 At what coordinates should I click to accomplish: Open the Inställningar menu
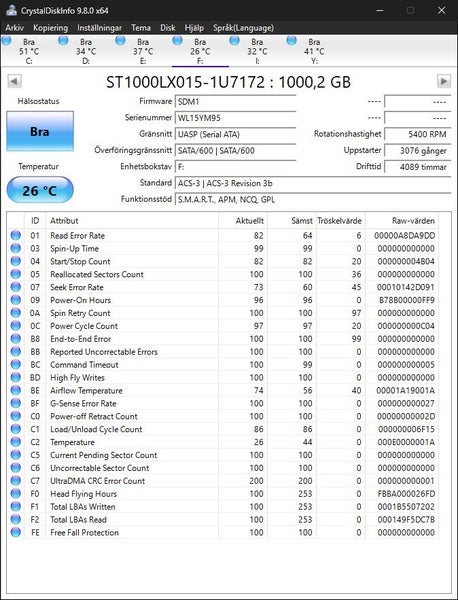99,28
